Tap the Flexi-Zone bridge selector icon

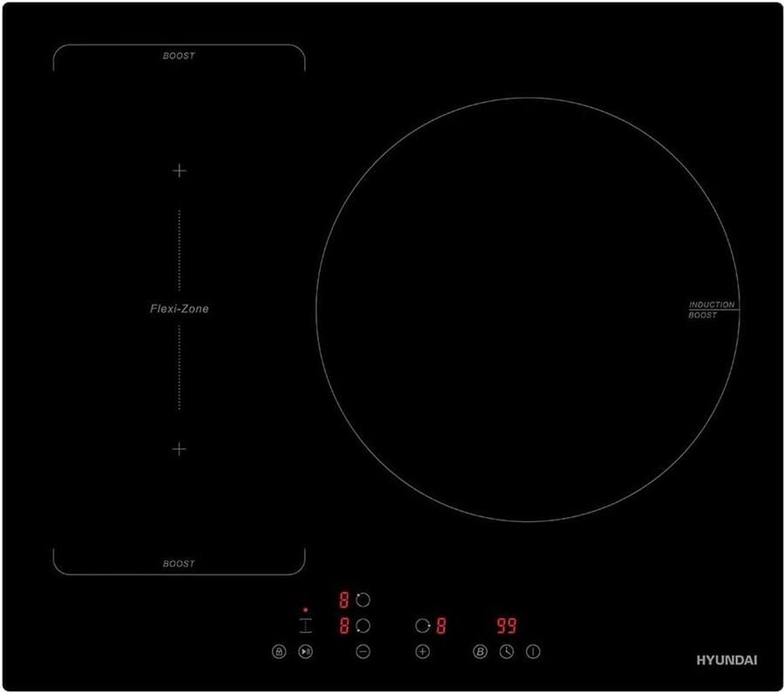tap(306, 626)
